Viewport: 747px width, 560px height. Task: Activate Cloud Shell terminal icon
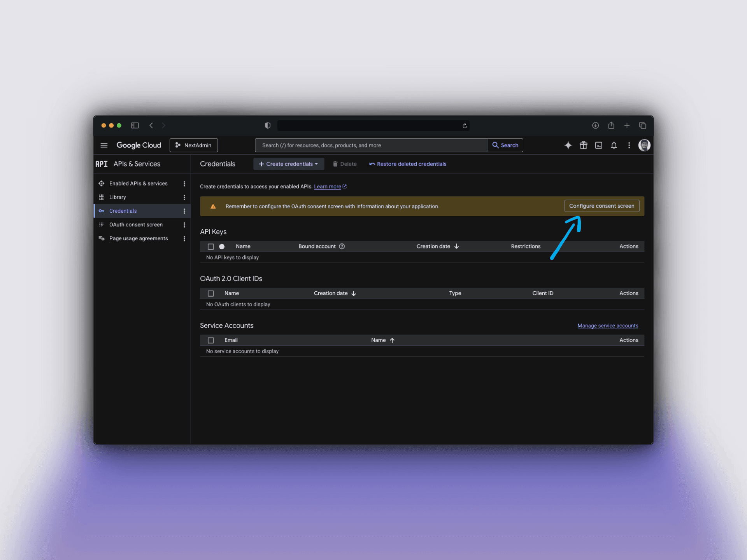coord(599,145)
